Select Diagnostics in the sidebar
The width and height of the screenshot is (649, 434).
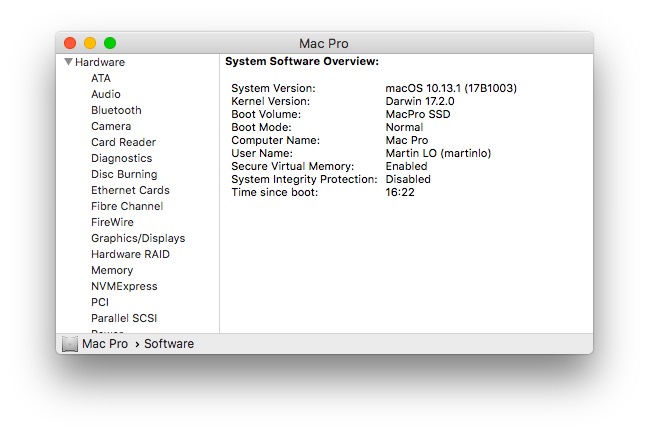(x=121, y=158)
